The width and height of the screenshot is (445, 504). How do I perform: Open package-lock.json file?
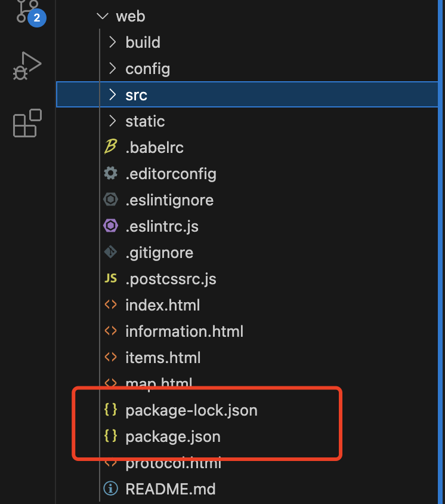click(x=191, y=410)
